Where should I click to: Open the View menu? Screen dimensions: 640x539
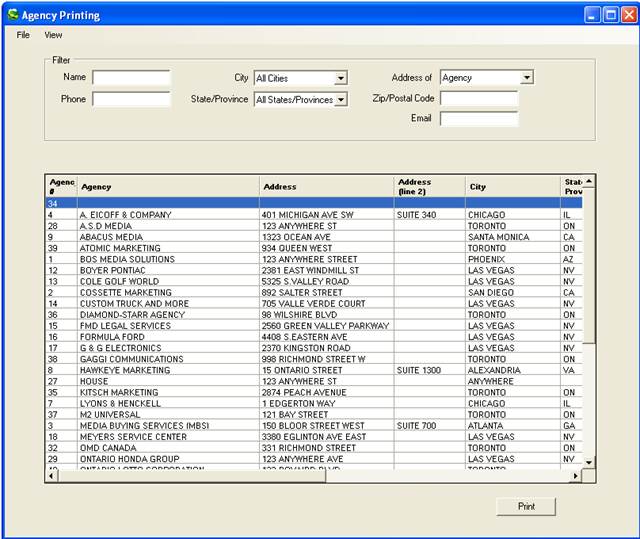[53, 35]
